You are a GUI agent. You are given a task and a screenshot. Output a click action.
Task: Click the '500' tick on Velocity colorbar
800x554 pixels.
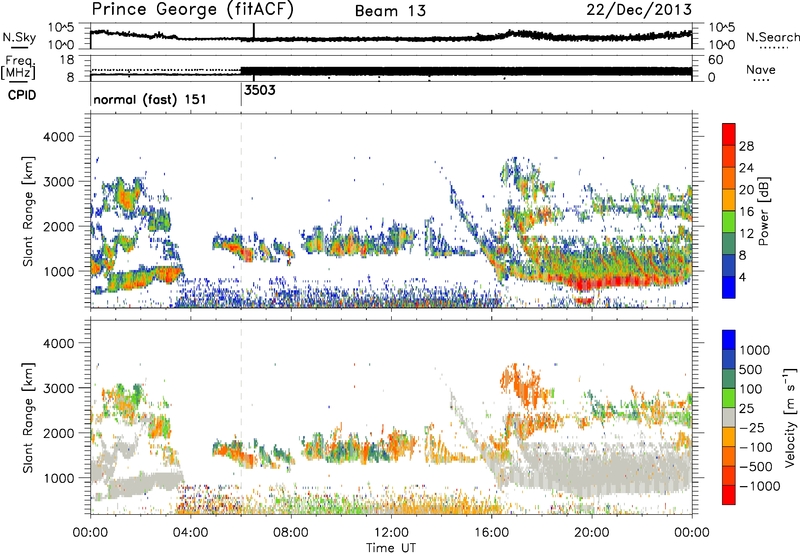(x=751, y=370)
